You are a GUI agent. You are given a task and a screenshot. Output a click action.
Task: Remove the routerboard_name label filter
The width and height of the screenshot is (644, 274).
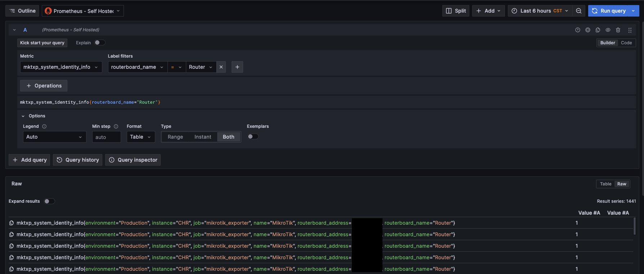tap(221, 67)
